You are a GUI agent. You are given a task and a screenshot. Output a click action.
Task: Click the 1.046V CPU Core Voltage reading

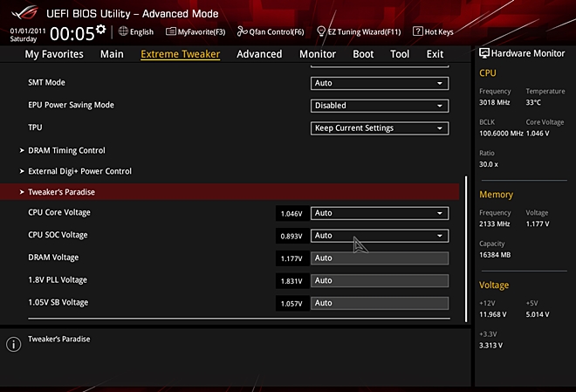291,213
